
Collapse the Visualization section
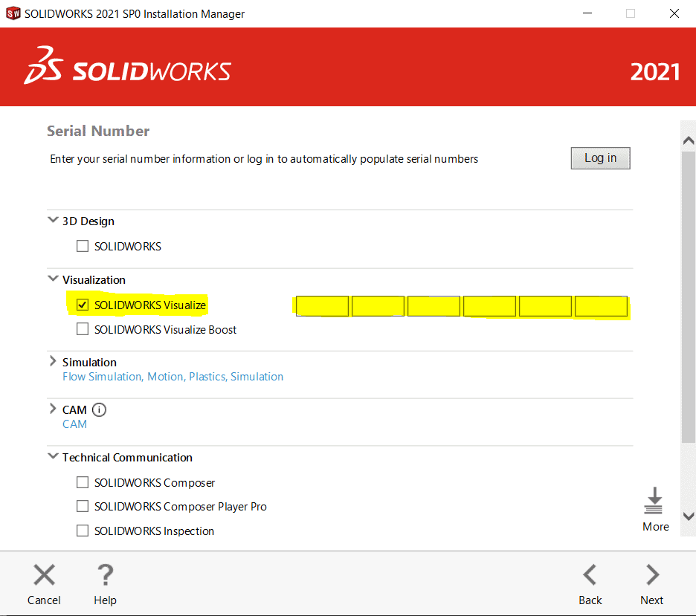tap(53, 279)
